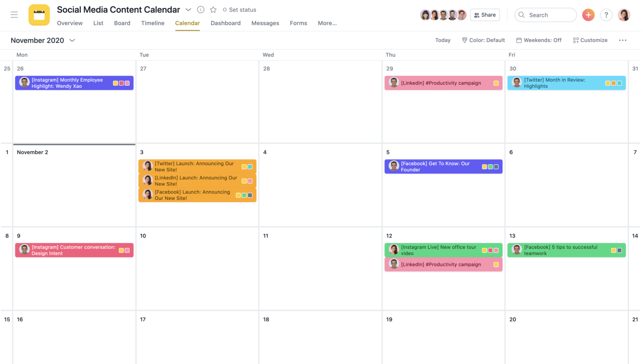Click the Share button
This screenshot has height=364, width=641.
485,15
